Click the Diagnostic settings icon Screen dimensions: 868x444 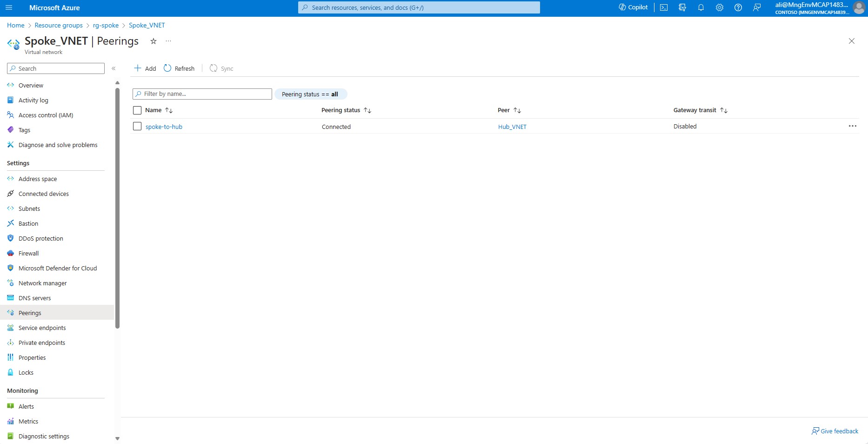pos(11,436)
